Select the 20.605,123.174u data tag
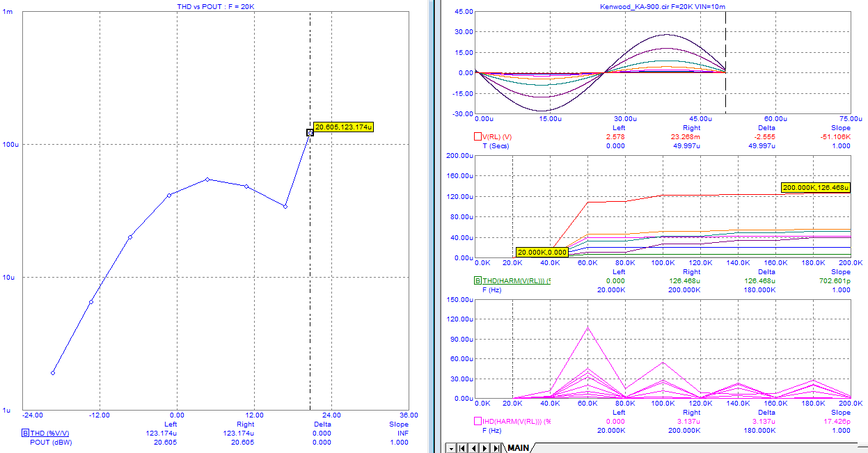This screenshot has width=868, height=453. click(344, 127)
